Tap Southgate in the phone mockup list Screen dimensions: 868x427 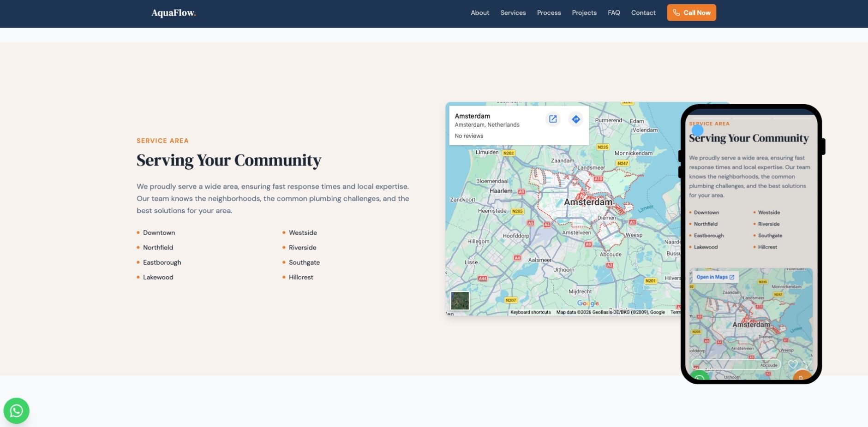(x=770, y=236)
